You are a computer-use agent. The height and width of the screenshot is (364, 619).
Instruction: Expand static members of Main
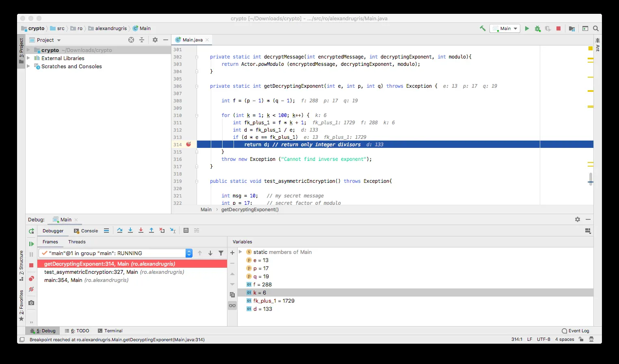click(x=240, y=252)
